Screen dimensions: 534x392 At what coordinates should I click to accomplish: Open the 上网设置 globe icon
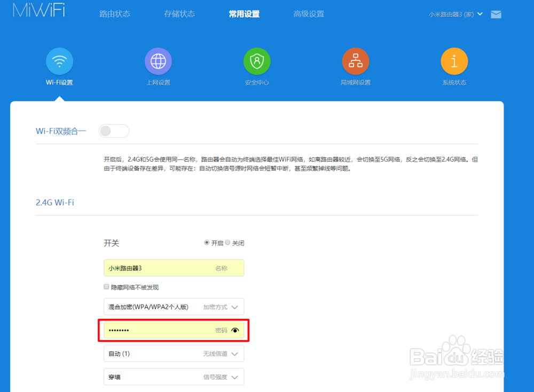tap(159, 61)
